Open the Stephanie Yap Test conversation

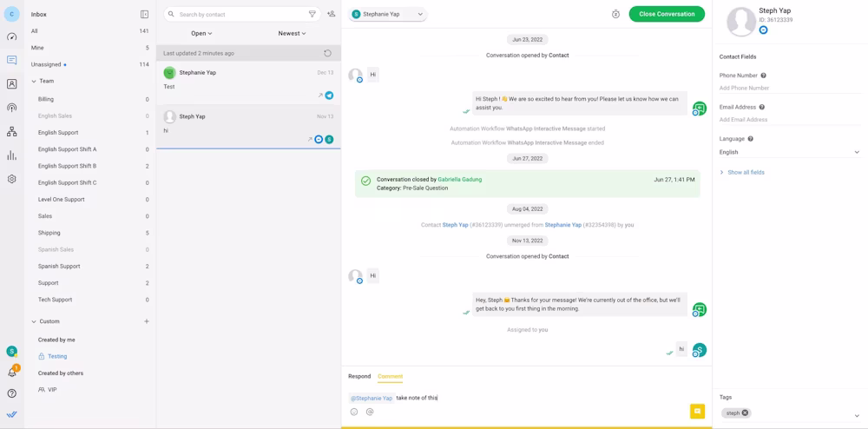[248, 82]
